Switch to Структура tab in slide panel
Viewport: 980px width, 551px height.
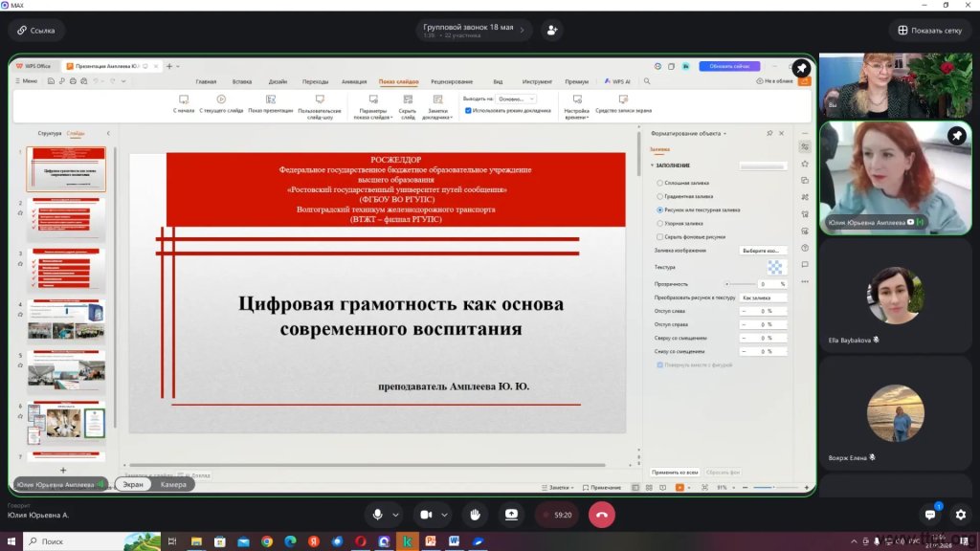click(50, 133)
